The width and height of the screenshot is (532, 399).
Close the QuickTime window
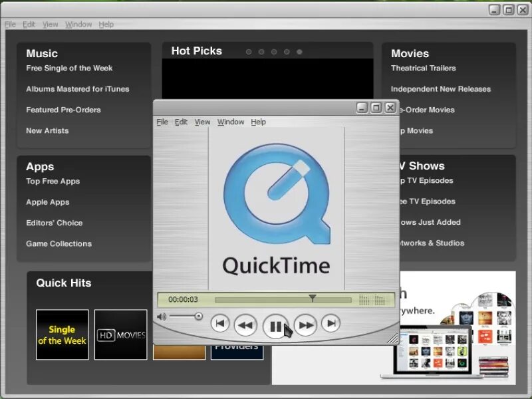point(390,108)
